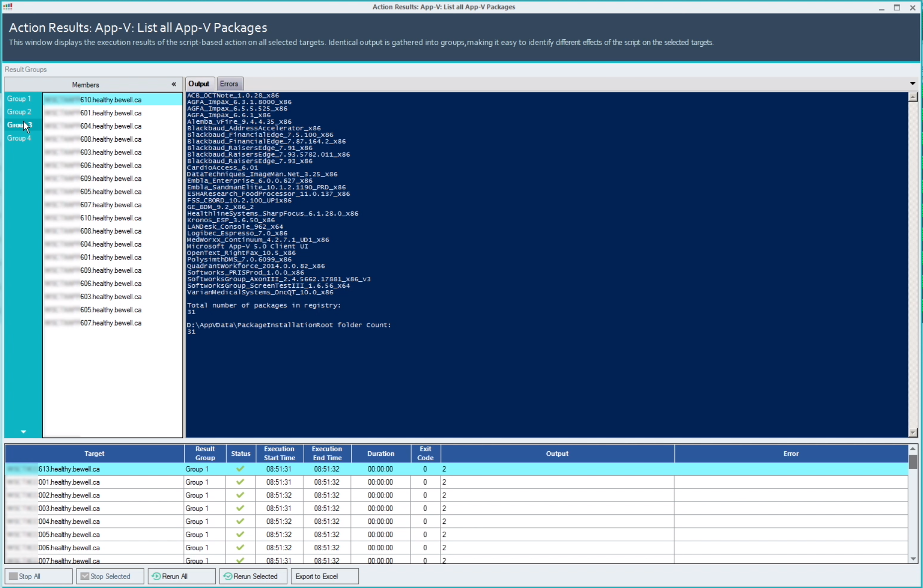The image size is (923, 588).
Task: Click results table scrollbar up arrow
Action: [913, 448]
